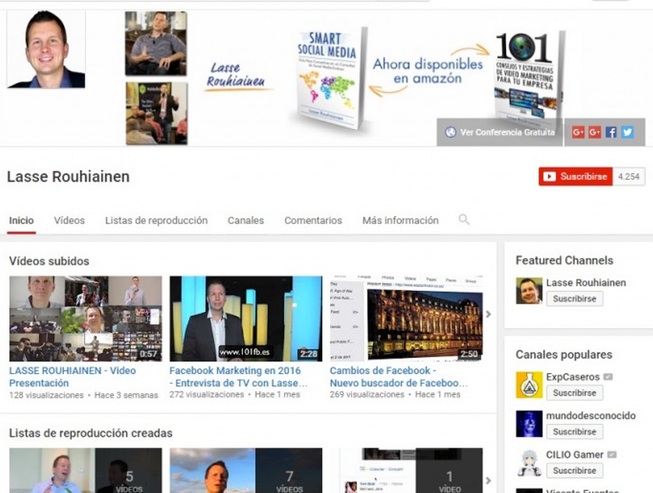Image resolution: width=653 pixels, height=493 pixels.
Task: Play the 2:28 TV interview thumbnail
Action: [x=246, y=319]
